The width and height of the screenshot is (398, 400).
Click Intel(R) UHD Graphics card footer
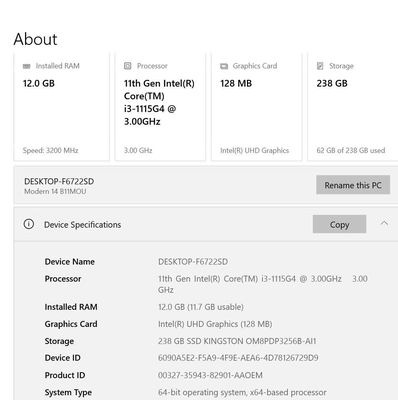255,150
